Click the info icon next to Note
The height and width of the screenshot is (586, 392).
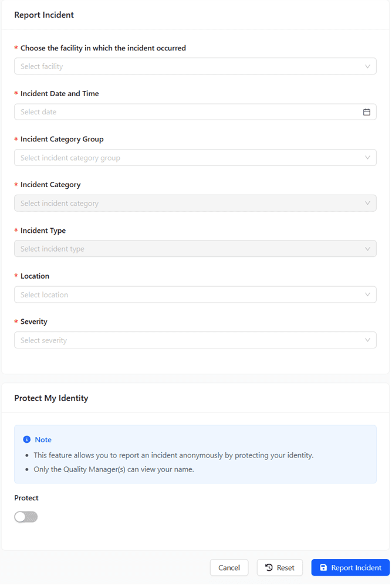[x=26, y=439]
